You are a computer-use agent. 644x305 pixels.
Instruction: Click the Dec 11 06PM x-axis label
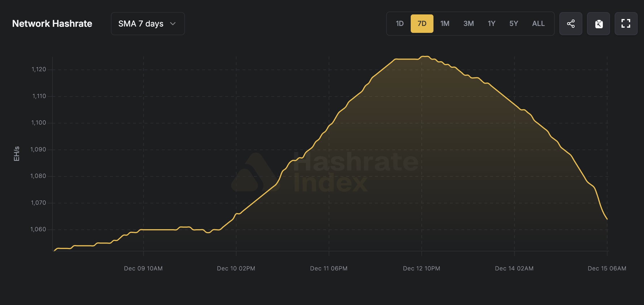[329, 268]
